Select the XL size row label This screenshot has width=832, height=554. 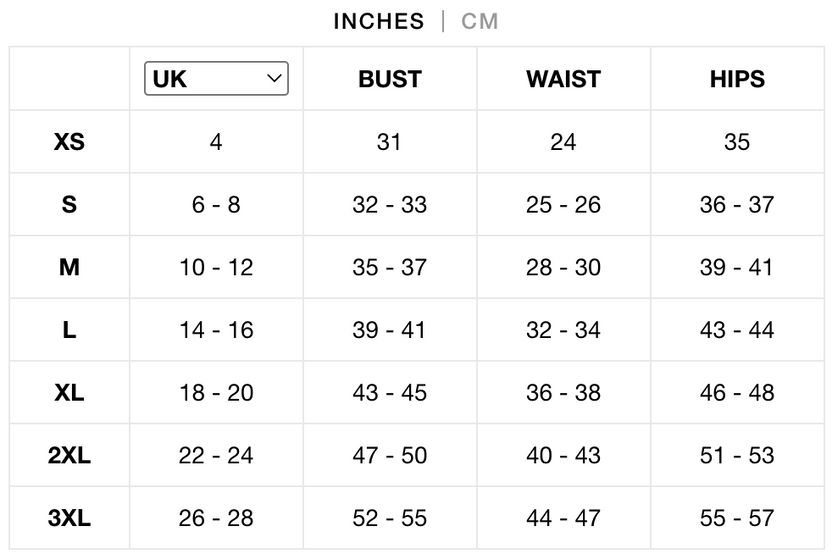click(70, 392)
